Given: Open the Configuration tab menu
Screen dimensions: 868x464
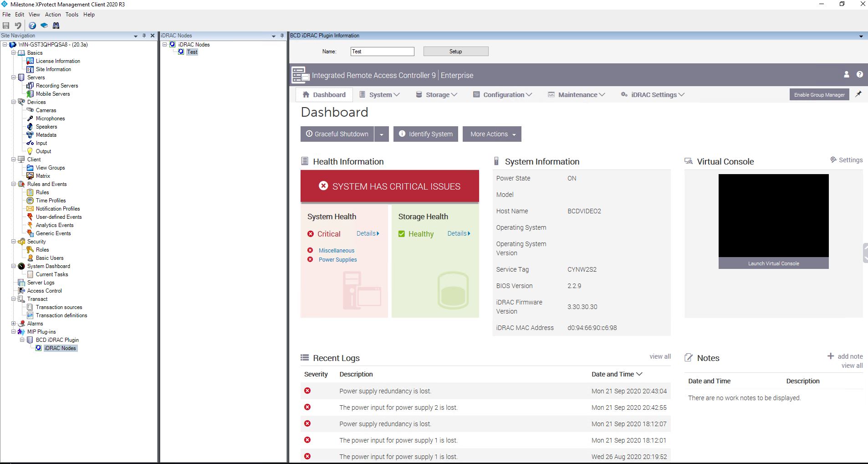Looking at the screenshot, I should [503, 95].
